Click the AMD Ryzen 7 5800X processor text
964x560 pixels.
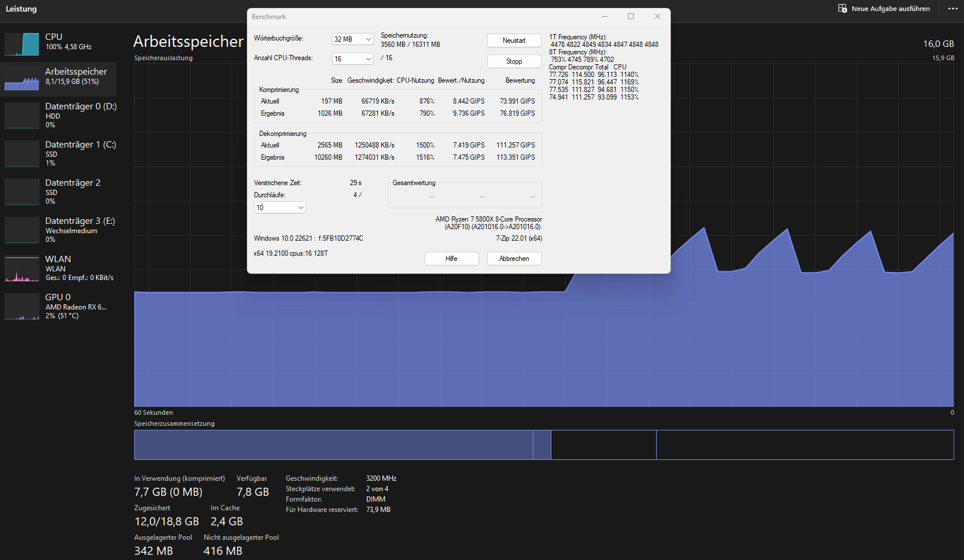[x=489, y=219]
